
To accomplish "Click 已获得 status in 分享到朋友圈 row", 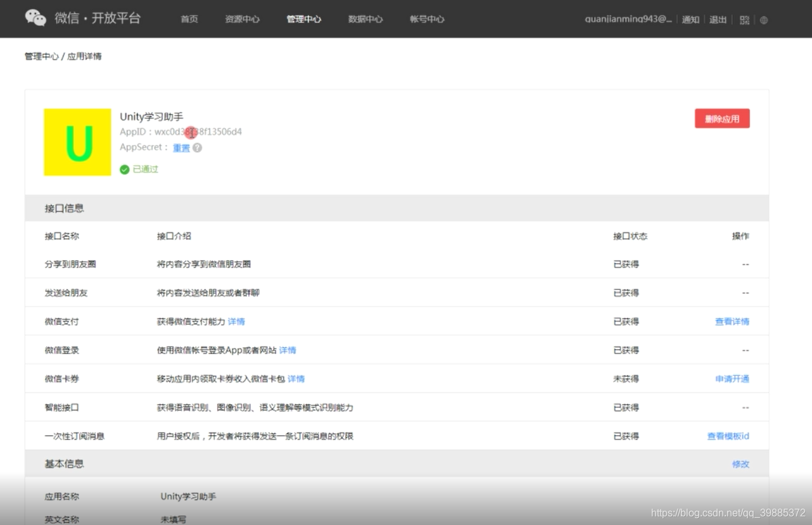I will (x=626, y=264).
